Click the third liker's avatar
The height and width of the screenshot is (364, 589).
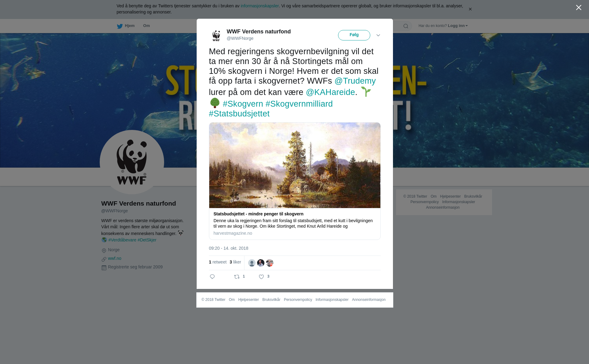pyautogui.click(x=270, y=263)
